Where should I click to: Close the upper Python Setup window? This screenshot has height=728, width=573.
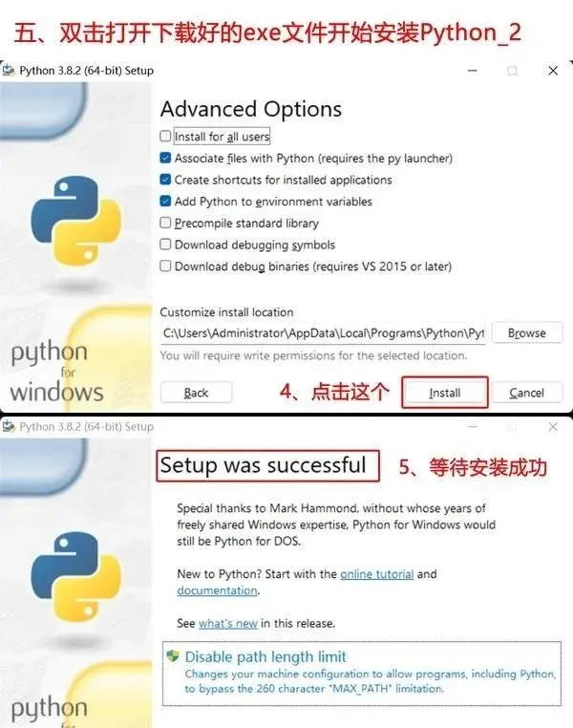(553, 71)
